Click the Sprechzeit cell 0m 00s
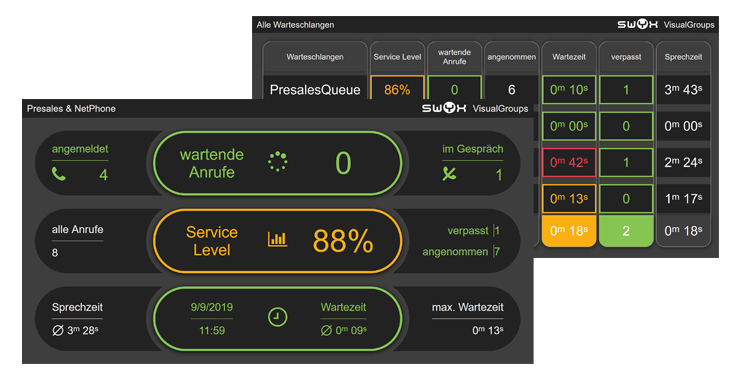The height and width of the screenshot is (380, 750). pyautogui.click(x=683, y=126)
